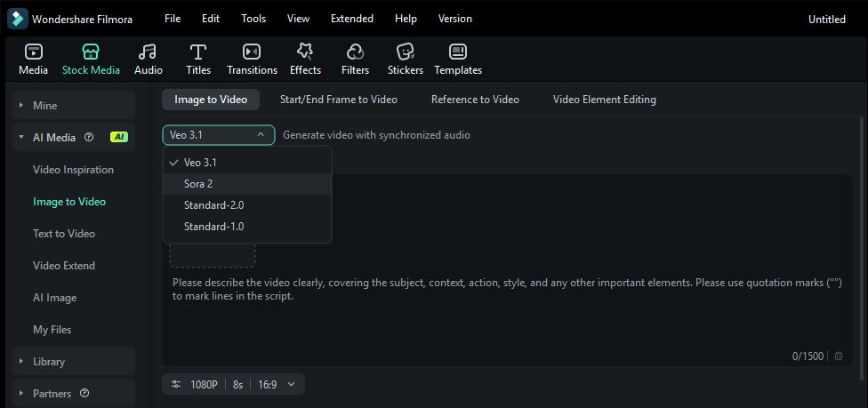Open Text to Video in sidebar

tap(64, 234)
